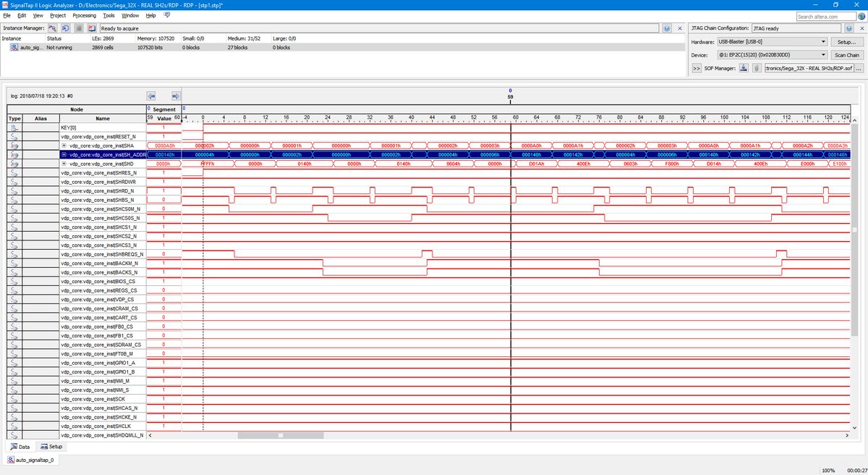868x475 pixels.
Task: Click the bus type icon for SH_ADDR row
Action: click(14, 154)
